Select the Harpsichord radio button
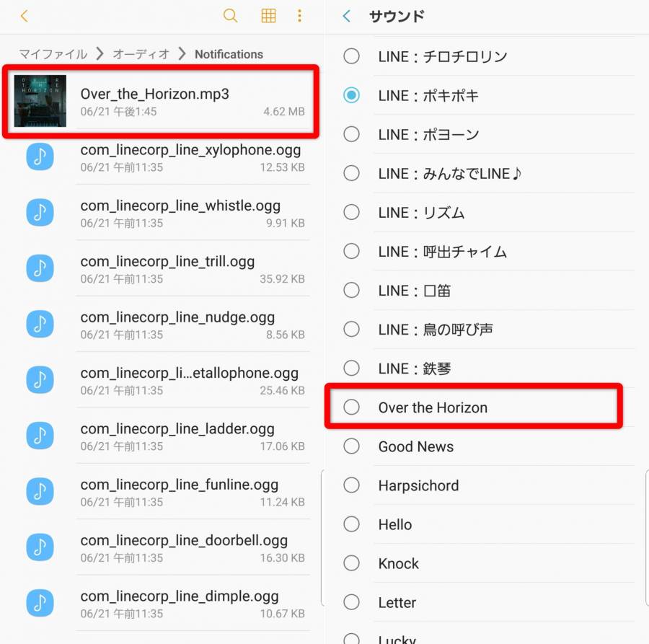649x644 pixels. pos(351,485)
